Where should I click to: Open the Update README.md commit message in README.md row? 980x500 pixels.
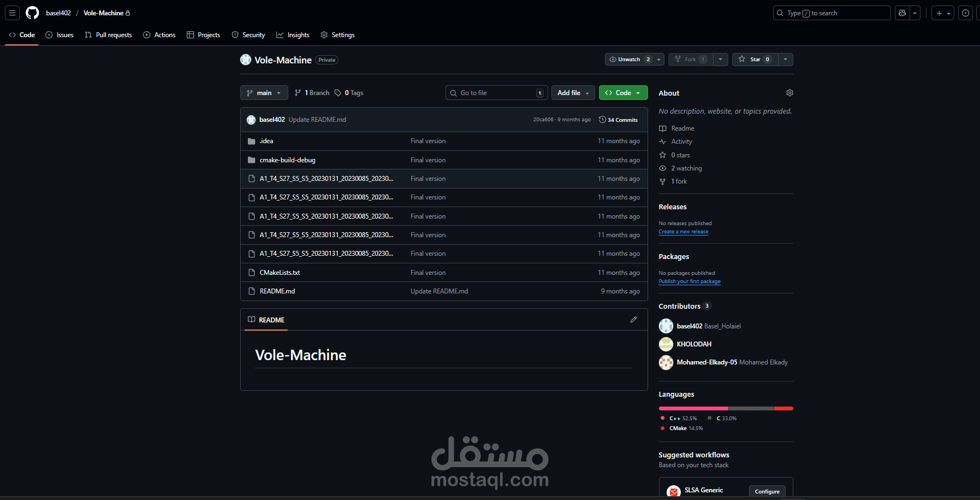pos(439,291)
